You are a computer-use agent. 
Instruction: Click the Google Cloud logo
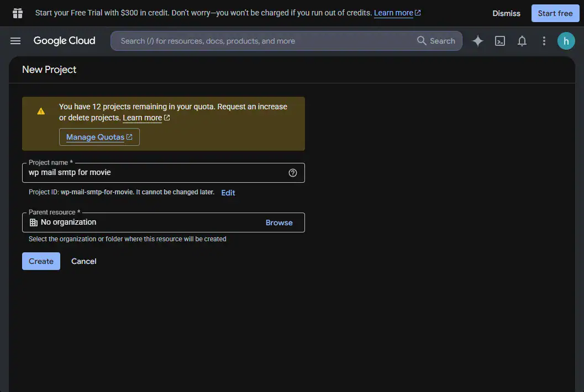[x=65, y=40]
